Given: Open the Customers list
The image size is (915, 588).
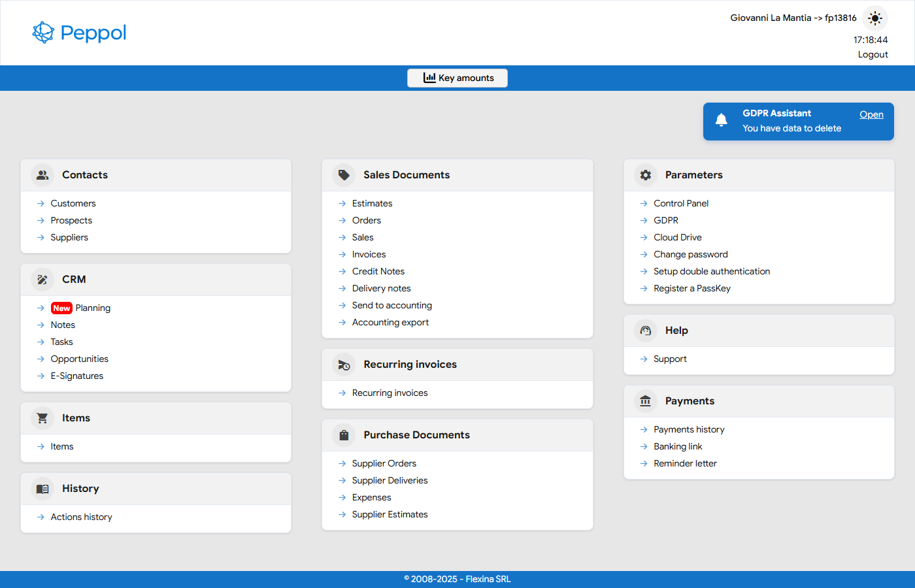Looking at the screenshot, I should coord(73,203).
